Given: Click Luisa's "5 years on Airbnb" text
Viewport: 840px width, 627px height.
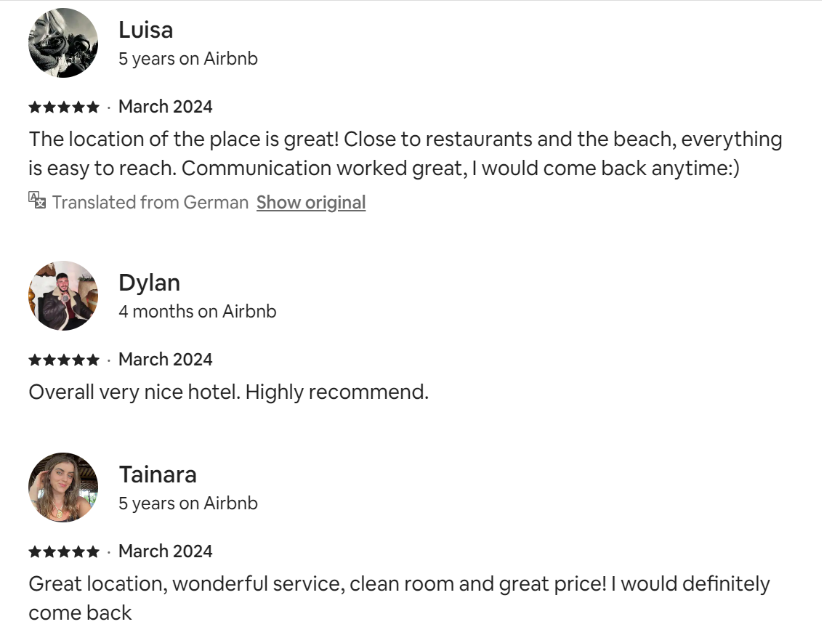Looking at the screenshot, I should [188, 59].
